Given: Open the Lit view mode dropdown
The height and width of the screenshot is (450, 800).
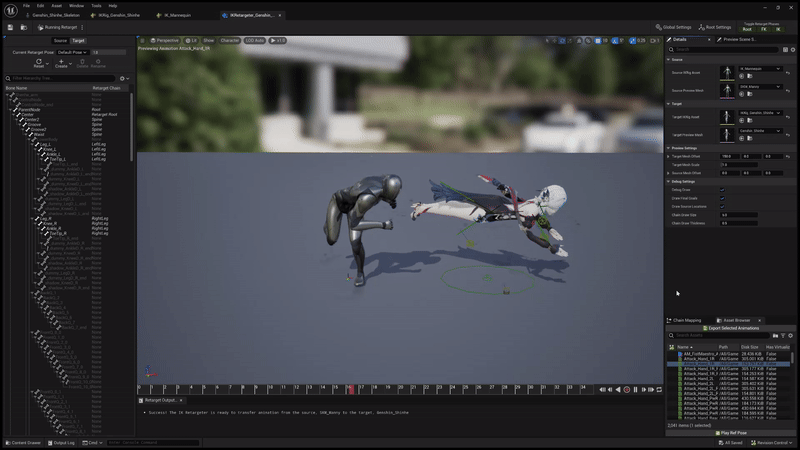Looking at the screenshot, I should pyautogui.click(x=191, y=40).
